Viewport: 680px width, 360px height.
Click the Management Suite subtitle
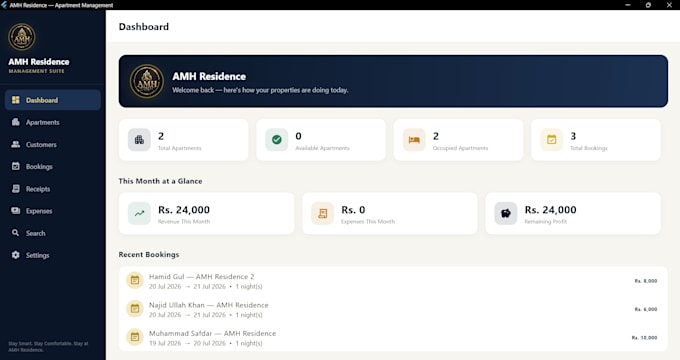pyautogui.click(x=36, y=71)
